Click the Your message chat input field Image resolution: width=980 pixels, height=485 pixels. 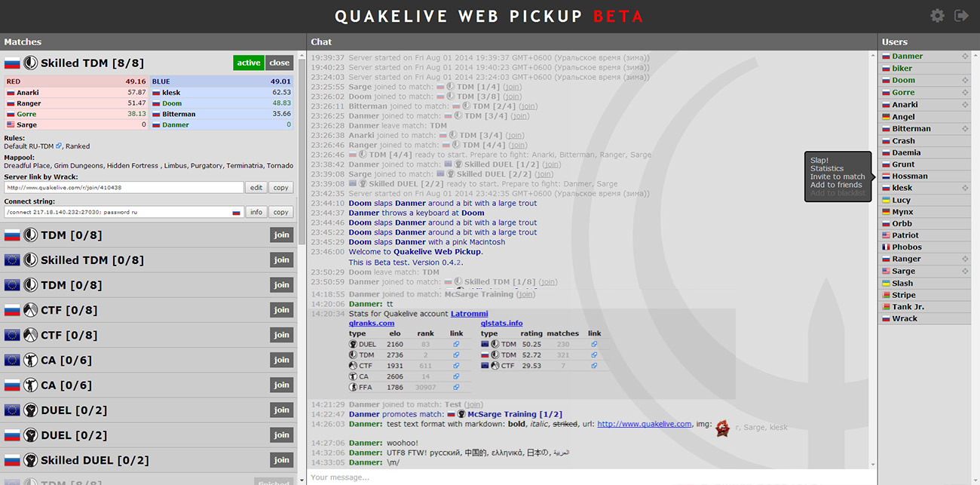(588, 477)
